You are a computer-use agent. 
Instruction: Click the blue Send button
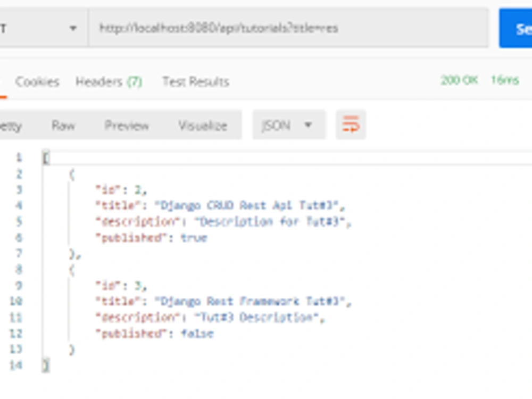pyautogui.click(x=519, y=28)
